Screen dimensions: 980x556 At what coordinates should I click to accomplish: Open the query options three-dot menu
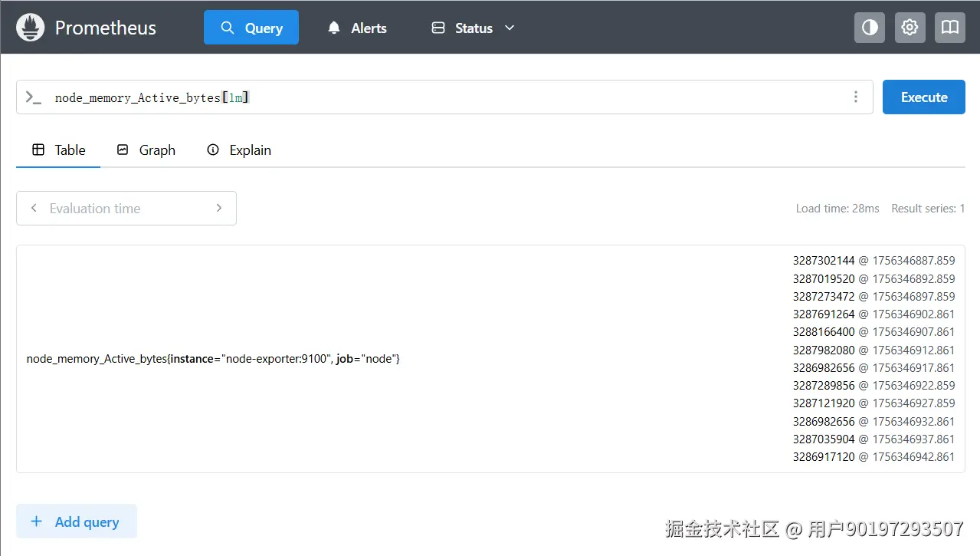click(x=855, y=97)
